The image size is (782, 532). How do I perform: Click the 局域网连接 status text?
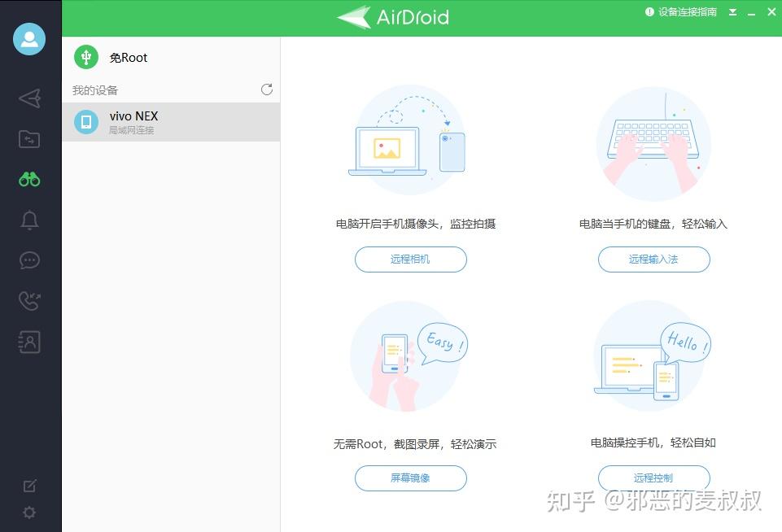click(x=132, y=130)
